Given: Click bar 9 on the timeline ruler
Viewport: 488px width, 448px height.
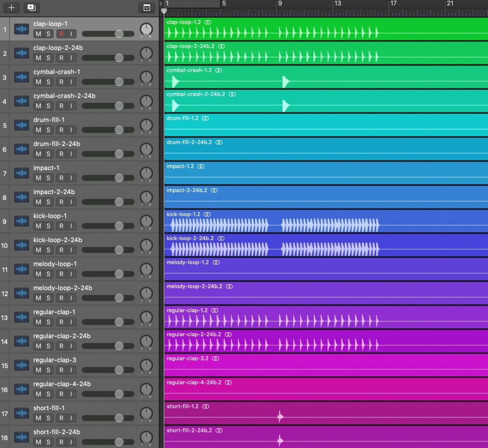Looking at the screenshot, I should pos(279,4).
